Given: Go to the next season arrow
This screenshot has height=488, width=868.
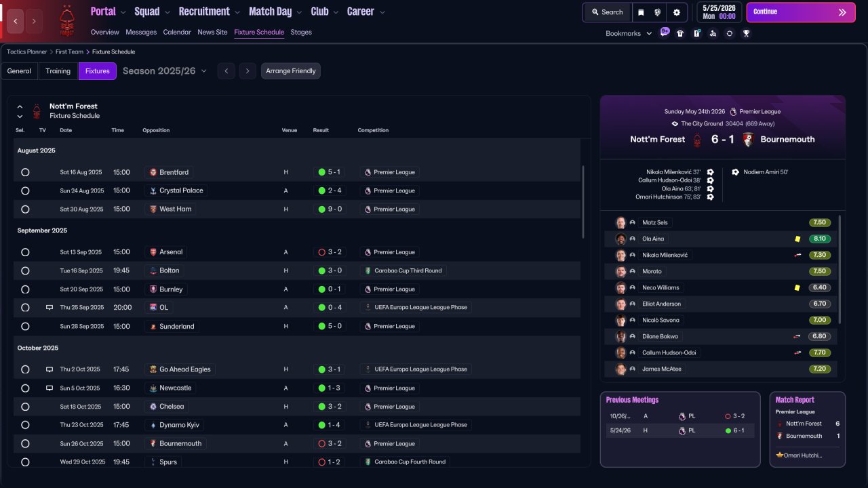Looking at the screenshot, I should (x=248, y=71).
